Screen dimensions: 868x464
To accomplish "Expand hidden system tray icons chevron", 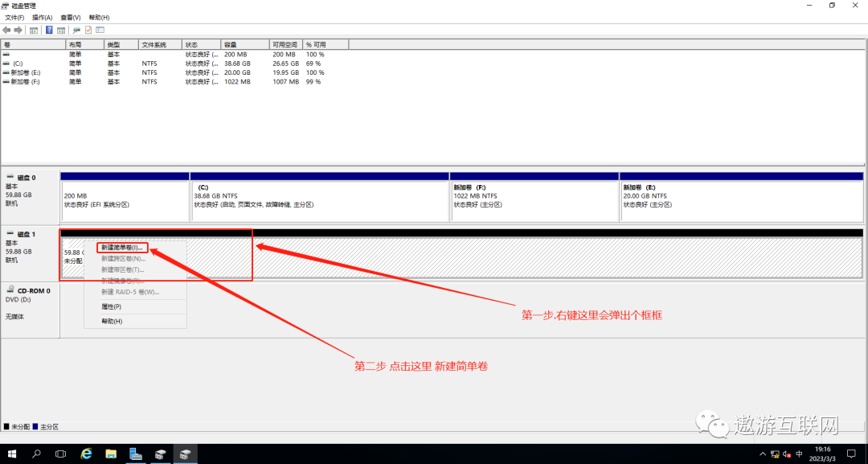I will click(x=764, y=454).
